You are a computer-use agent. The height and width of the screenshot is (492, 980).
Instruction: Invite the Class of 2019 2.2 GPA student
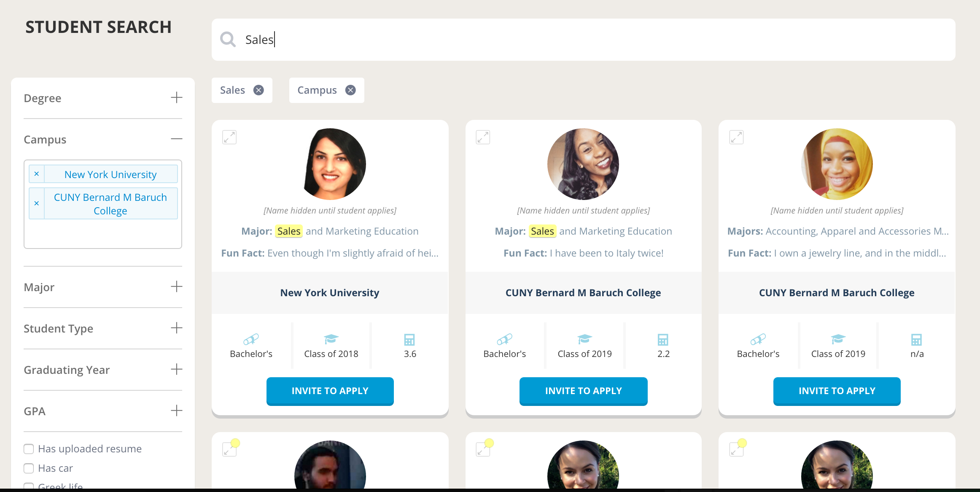pos(583,391)
